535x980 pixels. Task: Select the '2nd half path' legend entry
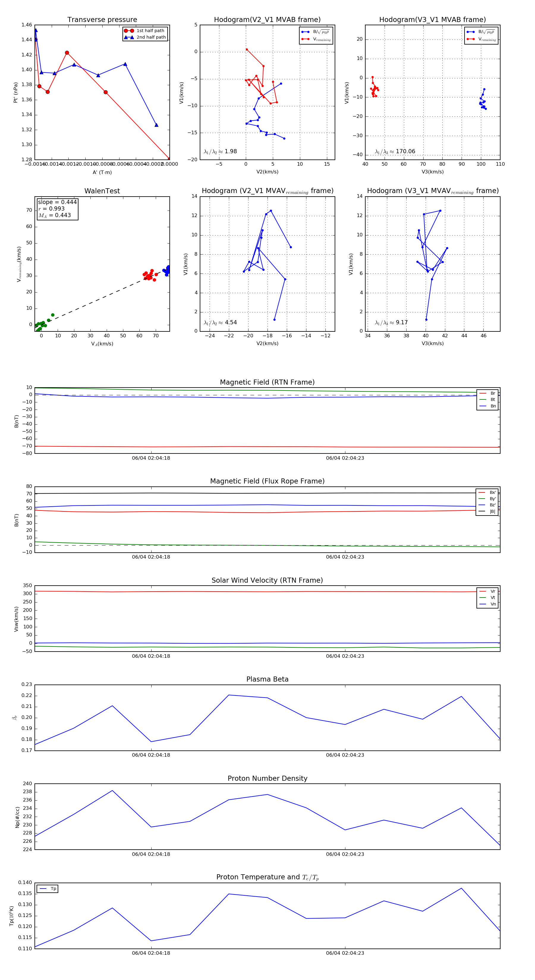[x=145, y=37]
